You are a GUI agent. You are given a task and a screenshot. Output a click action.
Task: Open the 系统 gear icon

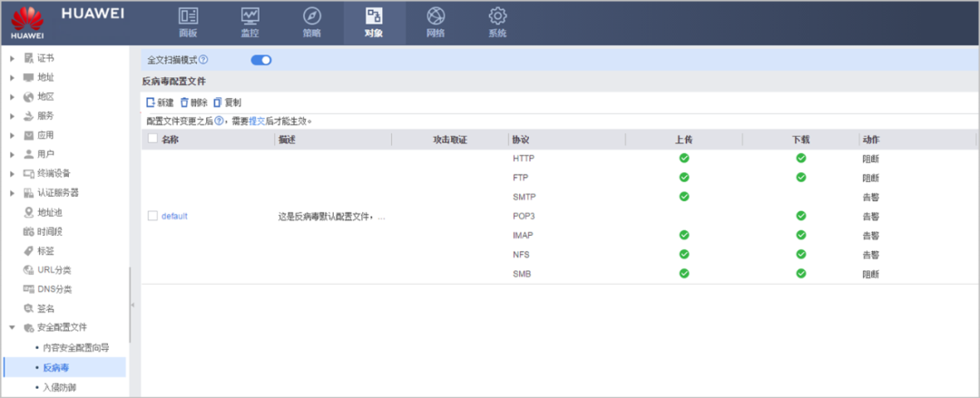(x=497, y=16)
